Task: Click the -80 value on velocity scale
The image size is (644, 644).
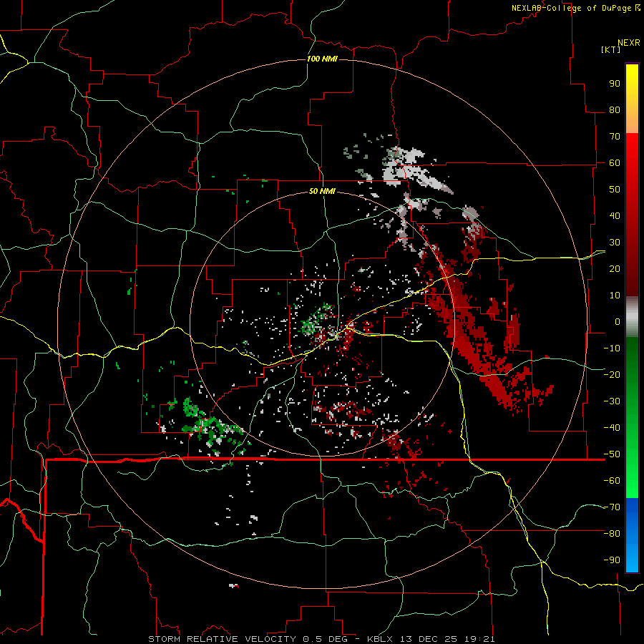Action: tap(612, 534)
